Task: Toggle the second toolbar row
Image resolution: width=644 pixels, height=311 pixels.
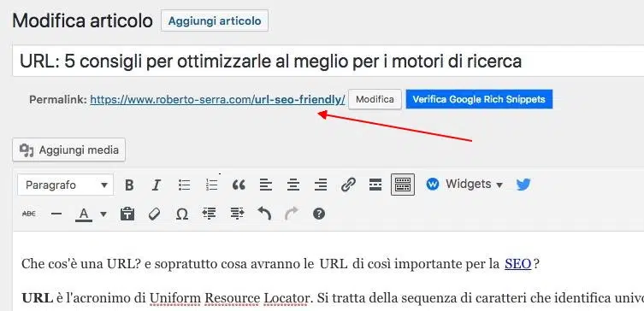Action: [403, 185]
